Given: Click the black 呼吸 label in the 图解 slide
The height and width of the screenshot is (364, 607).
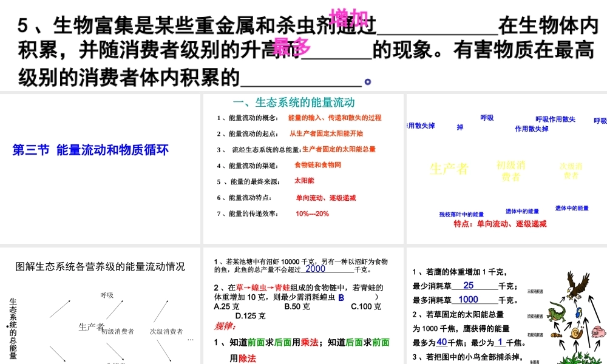Looking at the screenshot, I should click(107, 295).
